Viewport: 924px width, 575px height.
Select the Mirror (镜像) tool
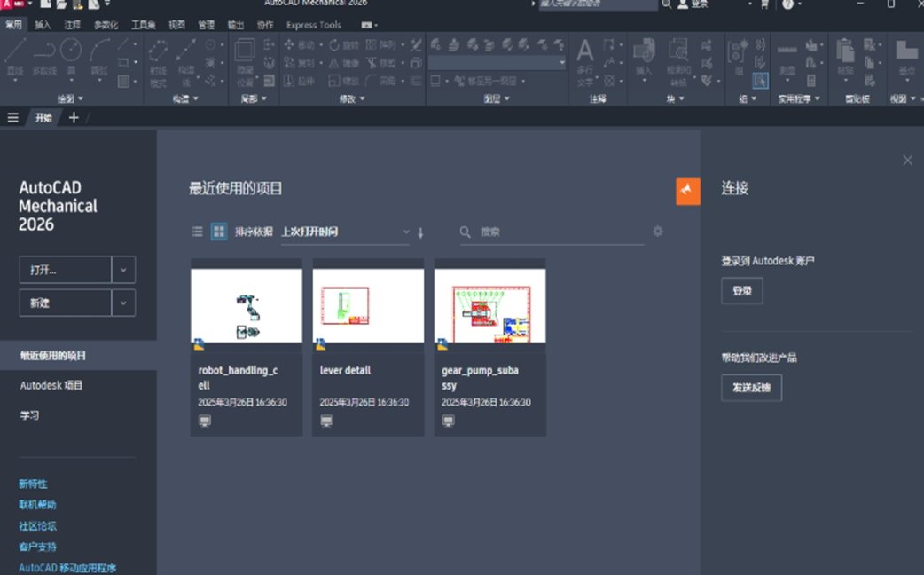click(343, 62)
